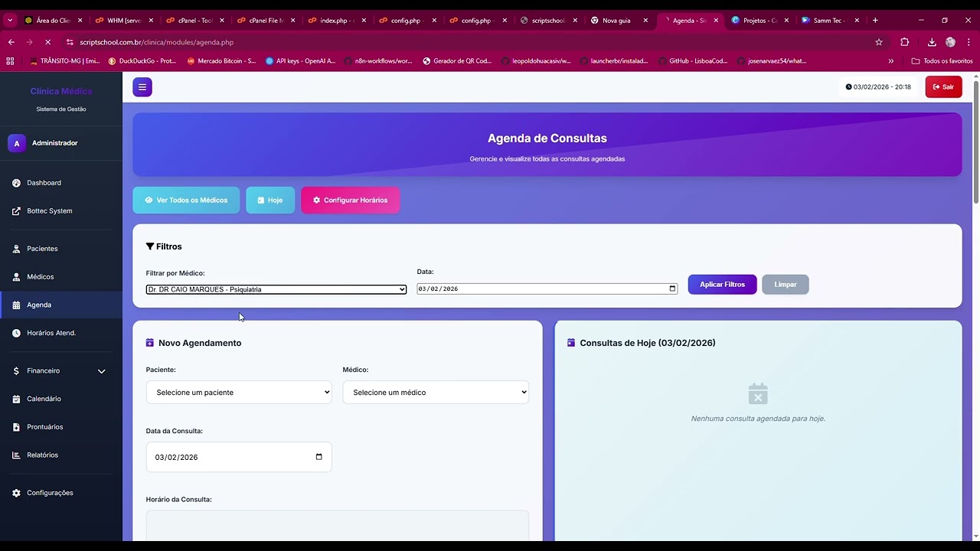Switch to WHM browser tab
Image resolution: width=980 pixels, height=551 pixels.
point(123,21)
